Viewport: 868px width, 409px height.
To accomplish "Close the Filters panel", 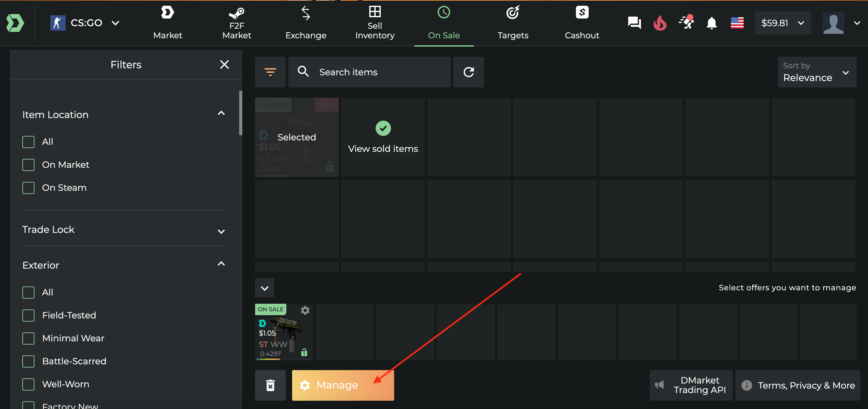I will pos(224,64).
